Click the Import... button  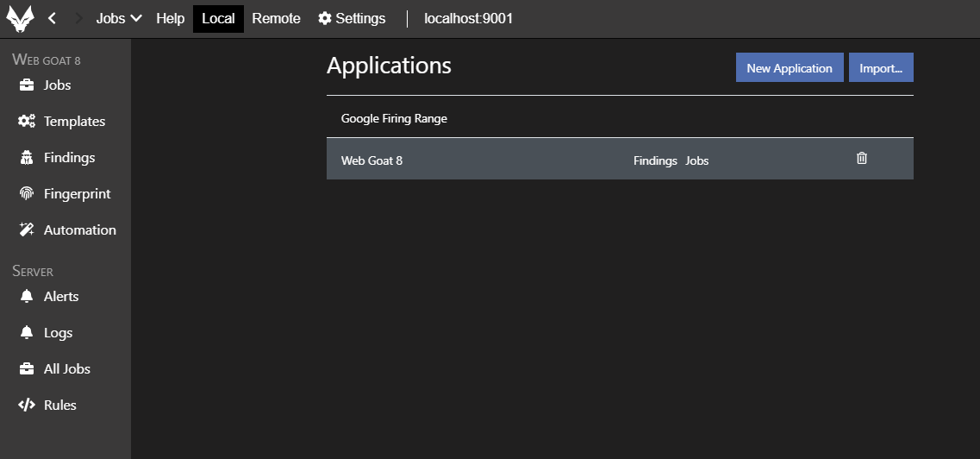[x=881, y=67]
